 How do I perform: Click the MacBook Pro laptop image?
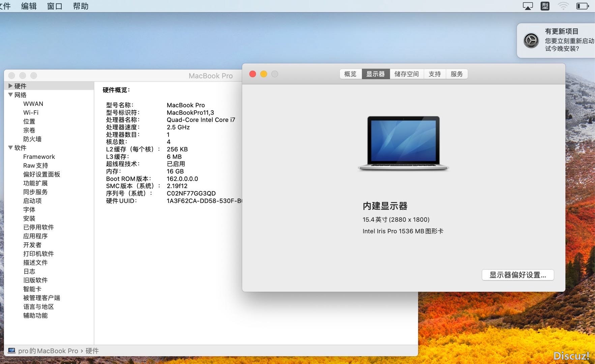point(403,143)
